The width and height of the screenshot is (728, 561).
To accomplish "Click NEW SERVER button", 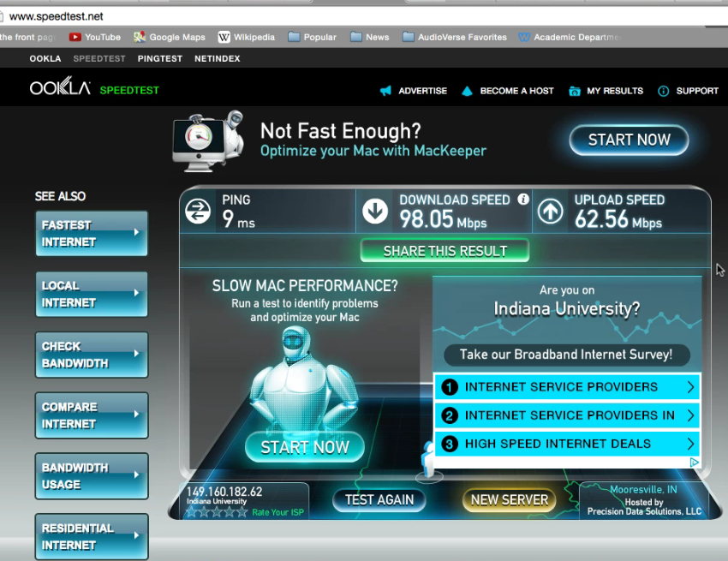I will (x=510, y=500).
